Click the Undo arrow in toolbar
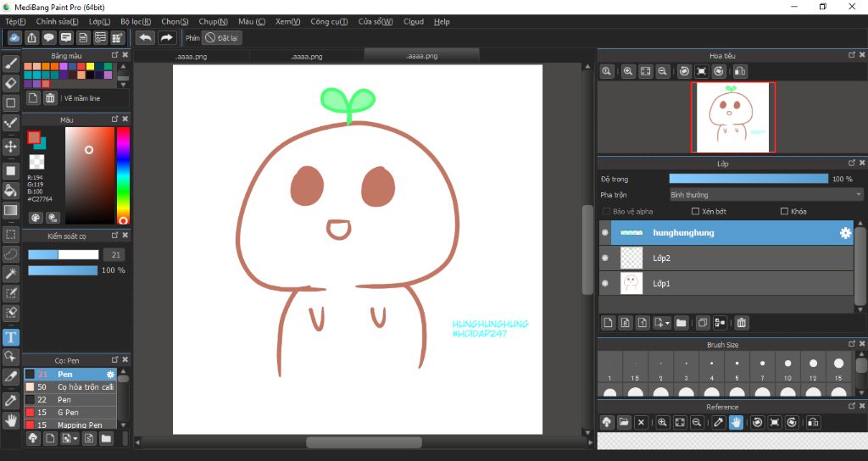This screenshot has height=461, width=868. click(146, 37)
